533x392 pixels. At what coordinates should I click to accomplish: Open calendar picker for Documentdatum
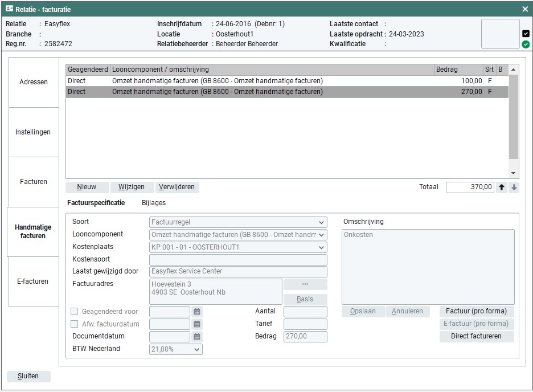(x=197, y=337)
